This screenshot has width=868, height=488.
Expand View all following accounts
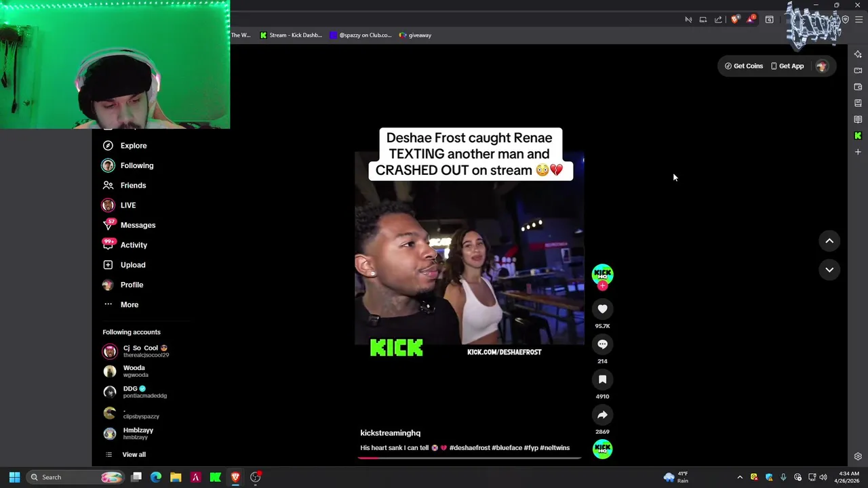(125, 455)
